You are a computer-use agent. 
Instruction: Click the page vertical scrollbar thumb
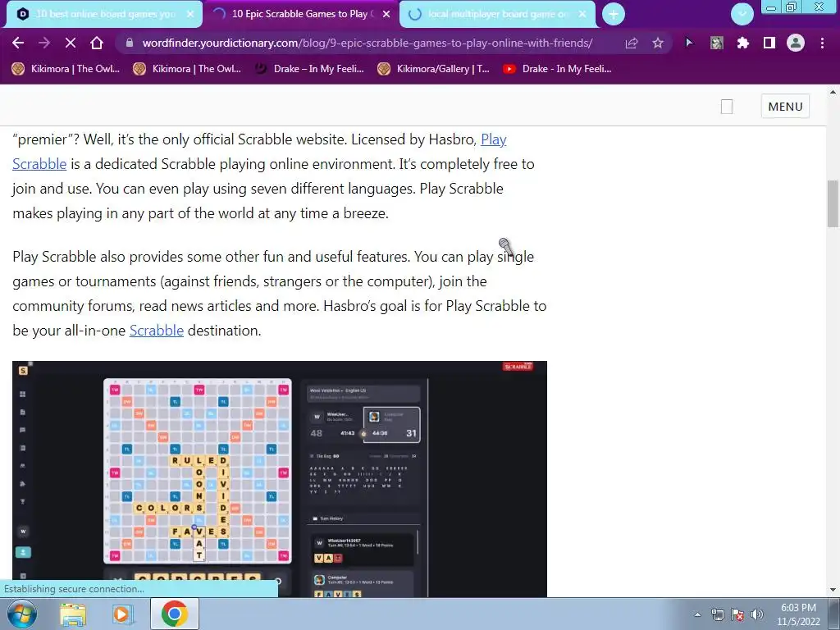click(x=833, y=203)
